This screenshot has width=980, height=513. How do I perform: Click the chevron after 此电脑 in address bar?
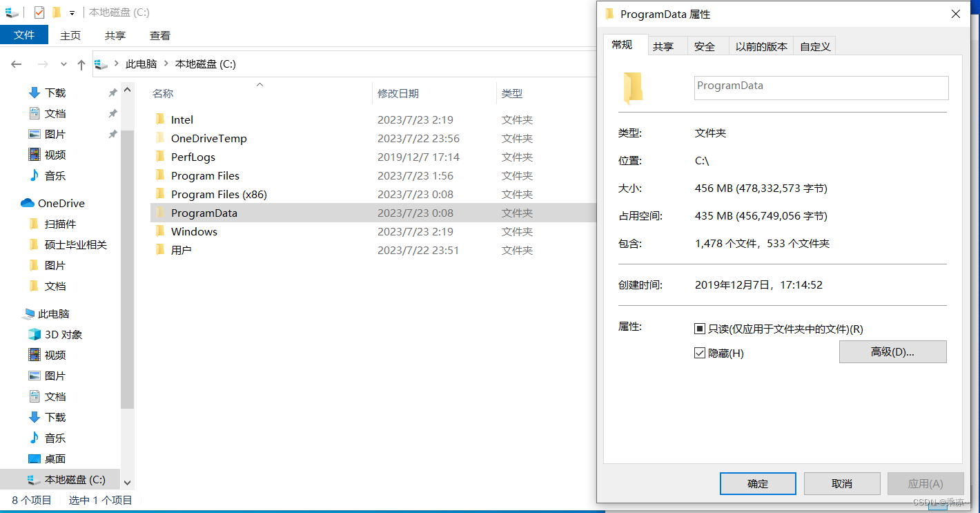(x=166, y=64)
